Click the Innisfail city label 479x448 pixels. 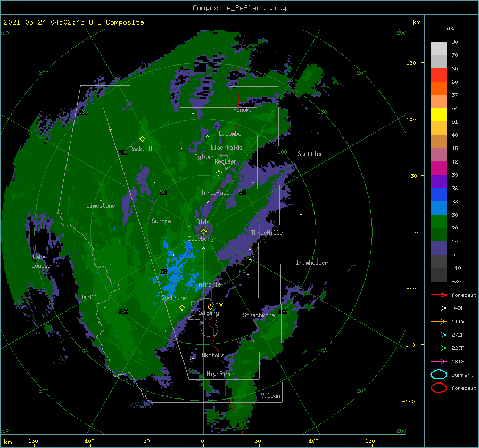[215, 193]
